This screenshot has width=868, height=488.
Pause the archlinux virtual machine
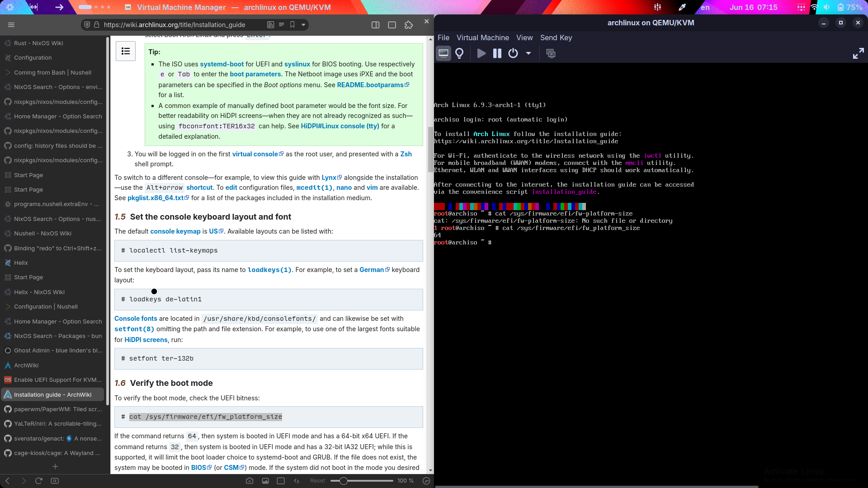click(497, 53)
